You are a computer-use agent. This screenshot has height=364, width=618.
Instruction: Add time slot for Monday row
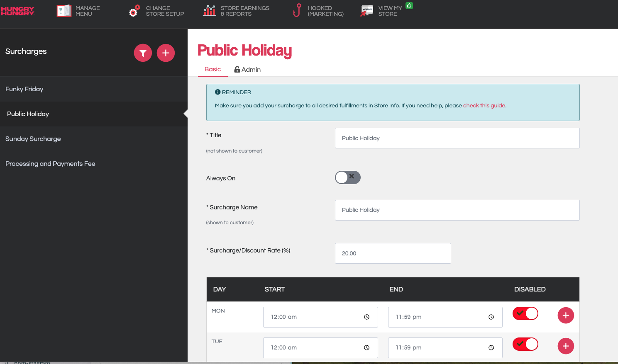pyautogui.click(x=565, y=315)
